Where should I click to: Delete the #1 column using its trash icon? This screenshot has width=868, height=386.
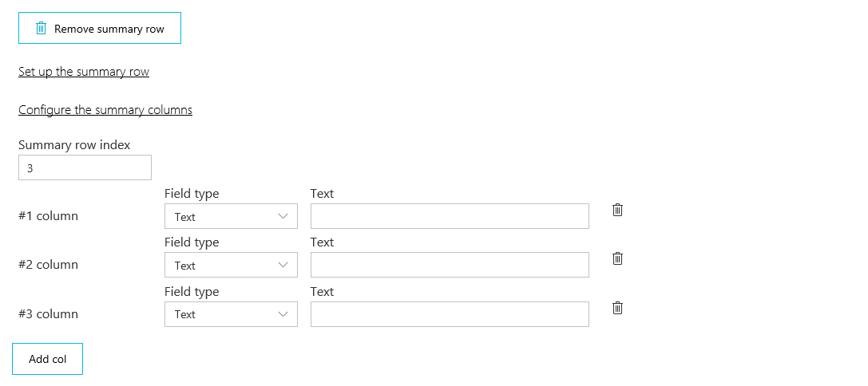618,210
